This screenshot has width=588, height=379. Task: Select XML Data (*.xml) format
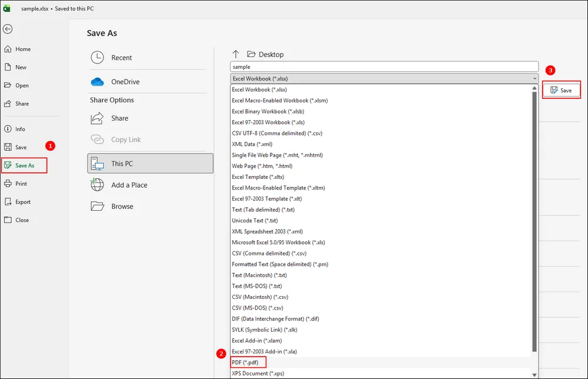382,144
